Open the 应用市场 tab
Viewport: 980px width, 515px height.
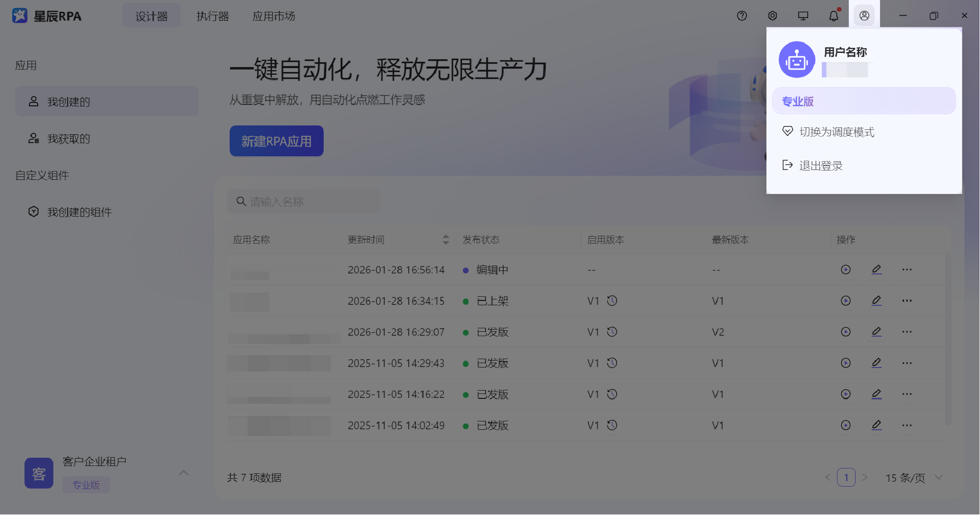273,16
